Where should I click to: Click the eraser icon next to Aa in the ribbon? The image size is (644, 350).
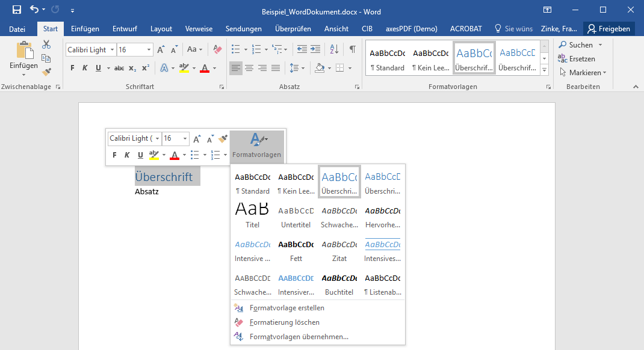(x=218, y=49)
